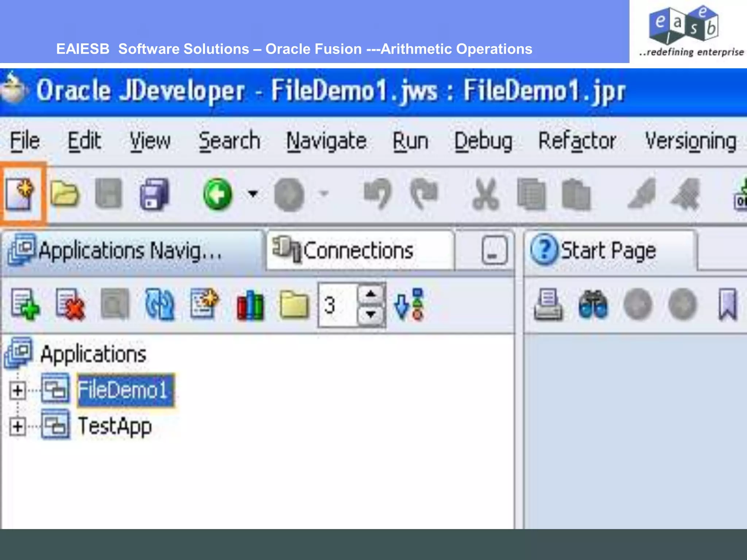747x560 pixels.
Task: Click the minimize navigator panel button
Action: (x=494, y=251)
